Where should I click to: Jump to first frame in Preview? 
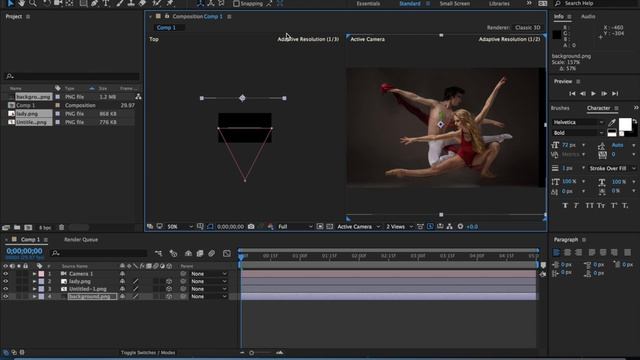572,93
